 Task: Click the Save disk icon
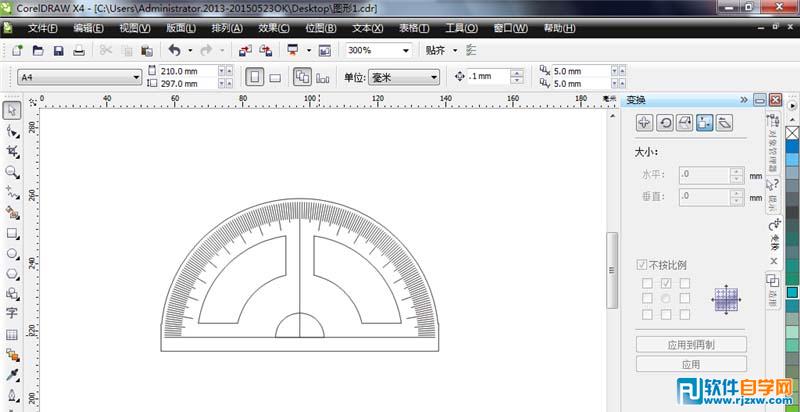(x=57, y=50)
